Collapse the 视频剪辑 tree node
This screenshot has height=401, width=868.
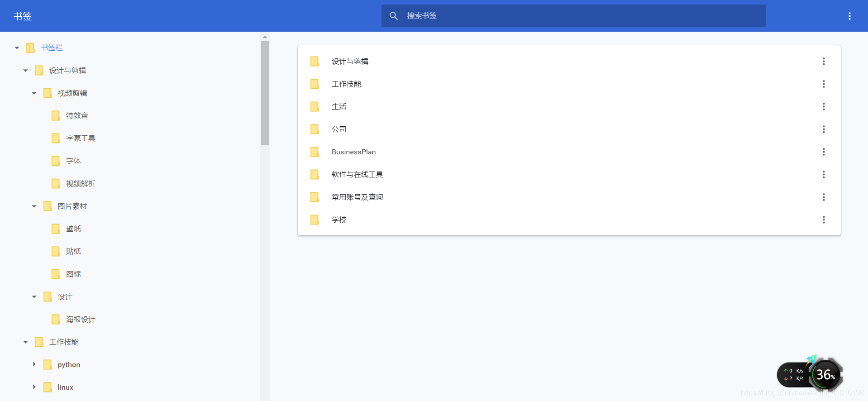click(34, 93)
